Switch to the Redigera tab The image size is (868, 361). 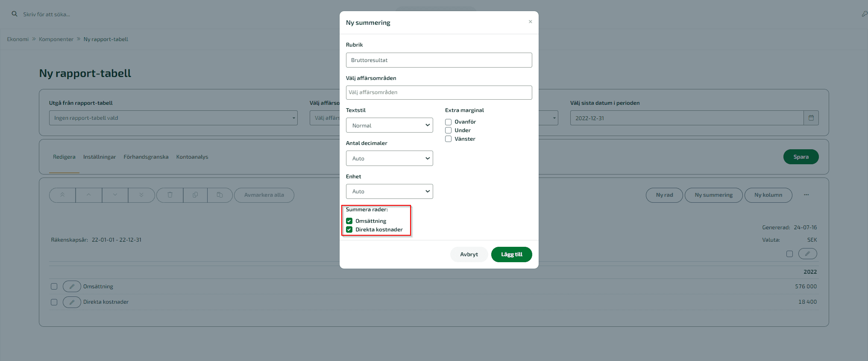64,157
